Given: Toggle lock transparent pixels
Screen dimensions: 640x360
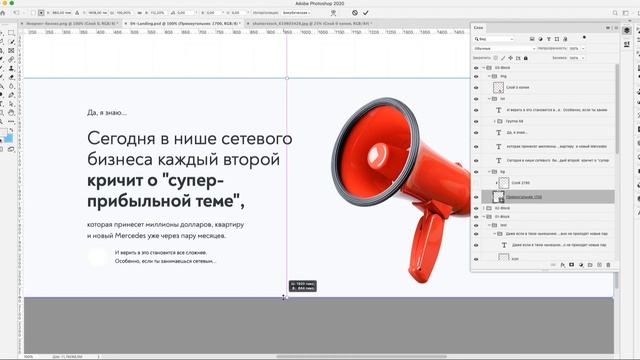Looking at the screenshot, I should click(496, 58).
